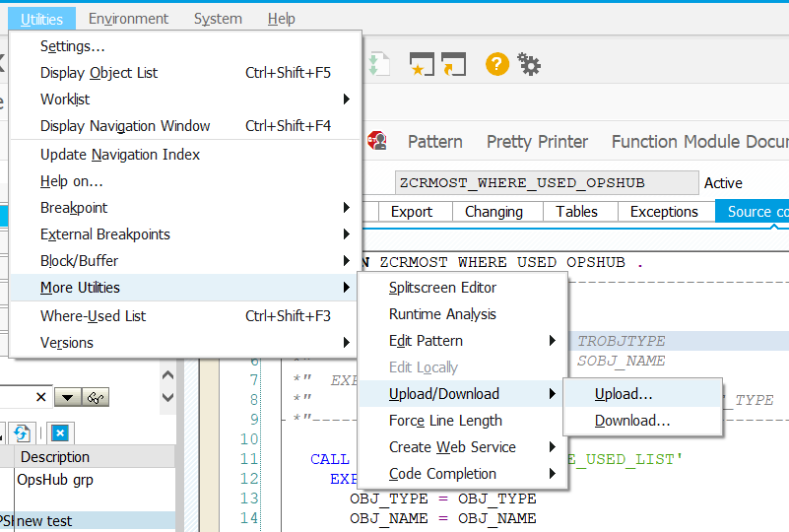Click the generate shortcut window icon
Screen dimensions: 789x532
pyautogui.click(x=453, y=65)
